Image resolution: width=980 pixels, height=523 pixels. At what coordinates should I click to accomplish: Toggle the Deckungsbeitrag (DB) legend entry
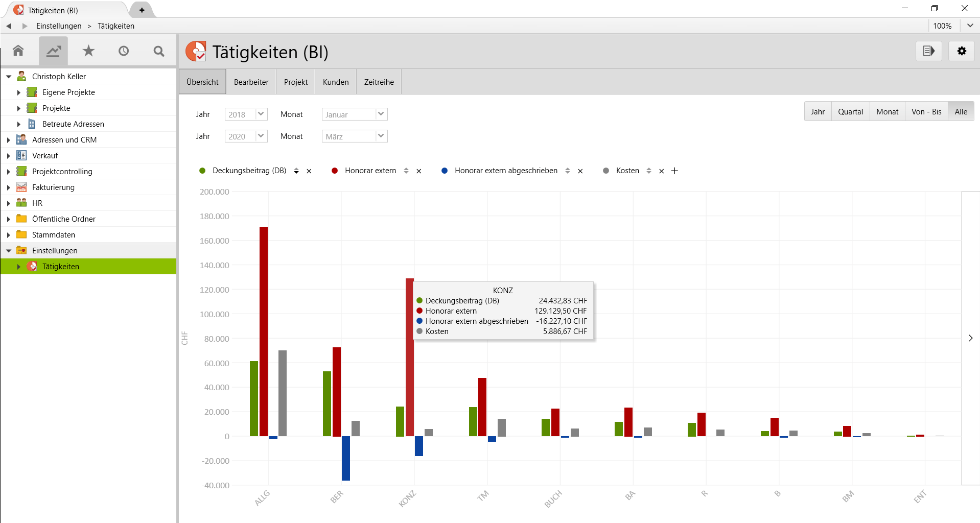pyautogui.click(x=249, y=171)
